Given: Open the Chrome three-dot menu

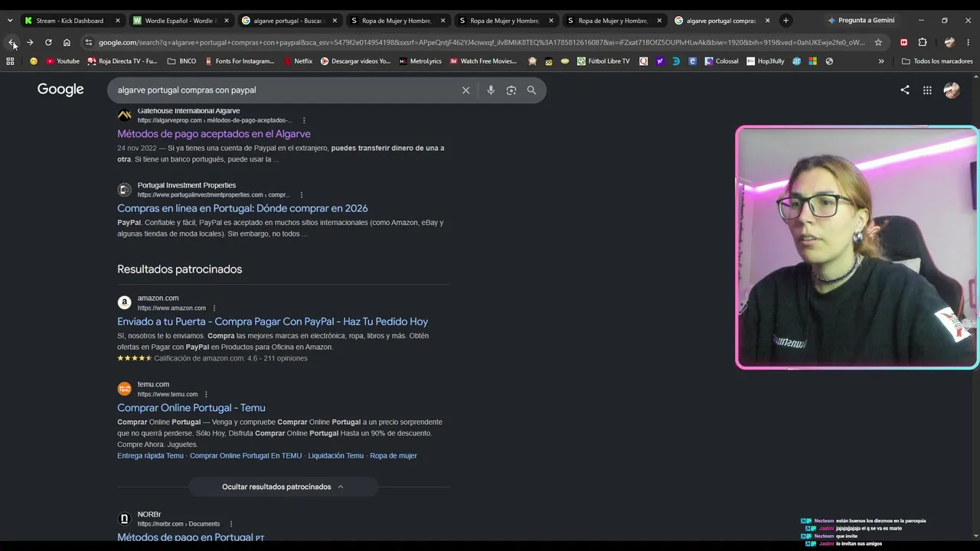Looking at the screenshot, I should (x=969, y=43).
